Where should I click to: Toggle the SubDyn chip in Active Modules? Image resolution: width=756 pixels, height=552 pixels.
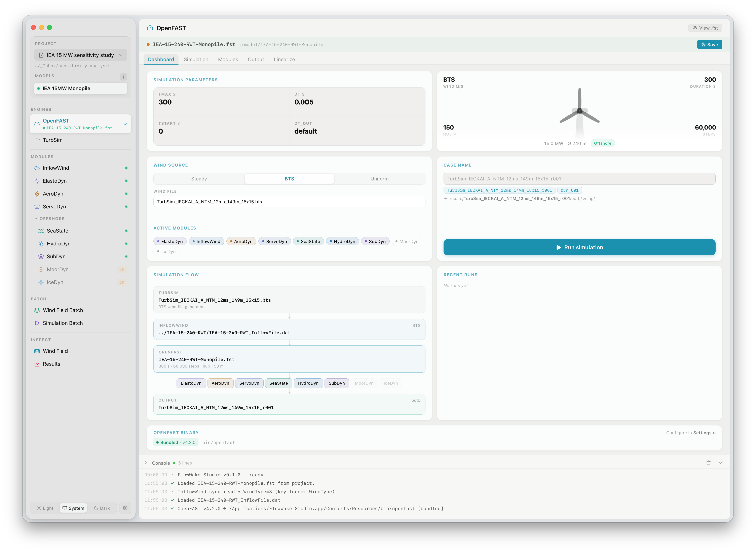tap(375, 241)
